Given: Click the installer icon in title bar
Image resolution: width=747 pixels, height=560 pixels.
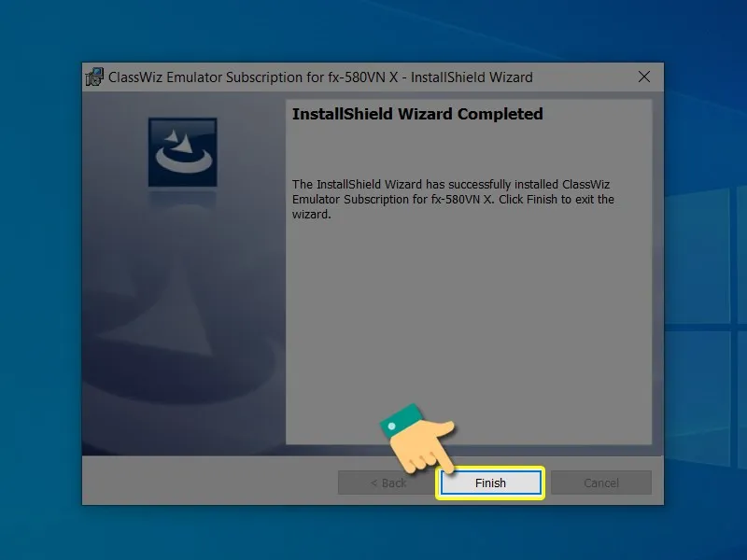Looking at the screenshot, I should click(94, 77).
